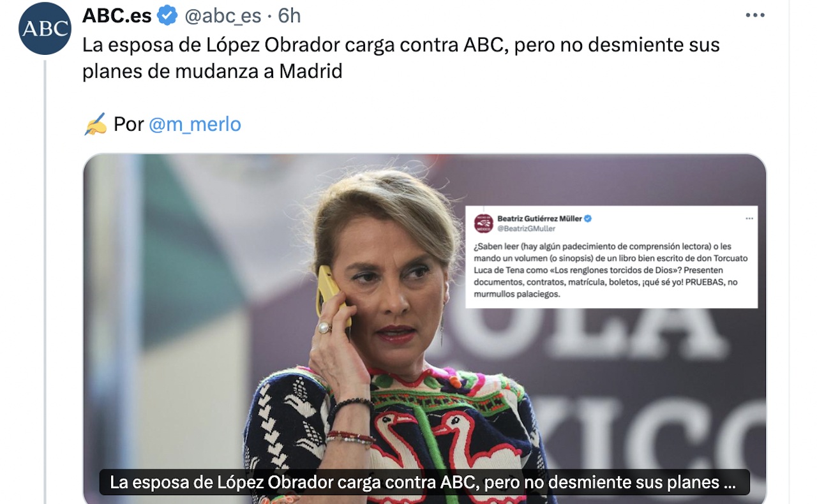This screenshot has width=817, height=504.
Task: Click the ABC.es display name
Action: (117, 15)
